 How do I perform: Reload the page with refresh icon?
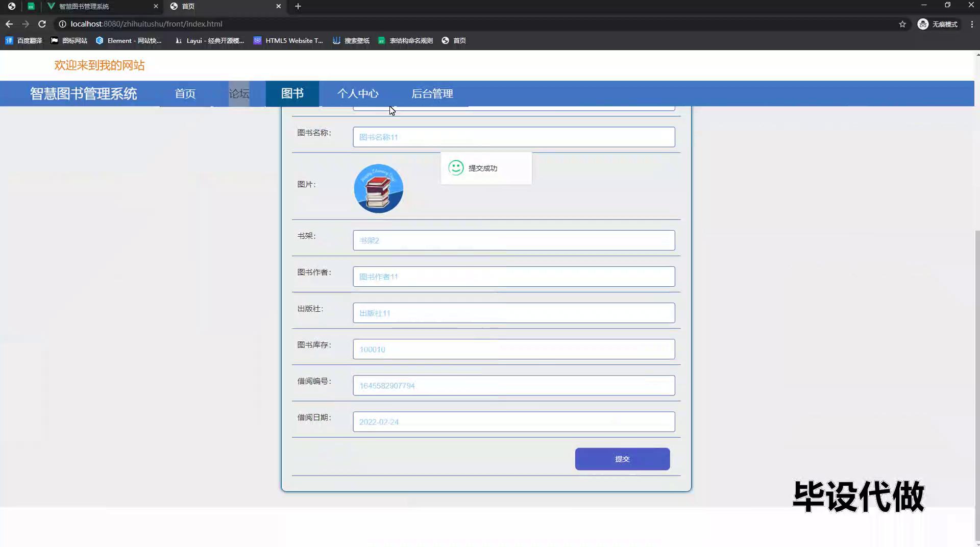pyautogui.click(x=42, y=24)
